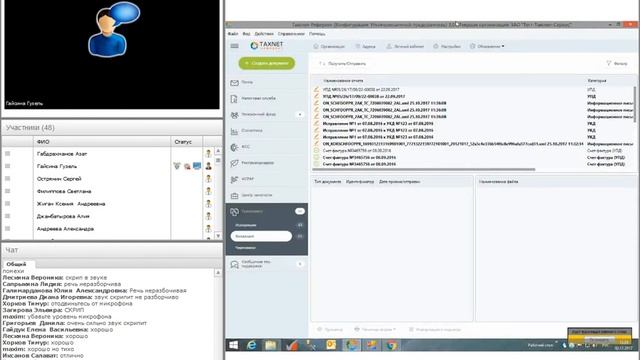The height and width of the screenshot is (360, 640).
Task: Open the Помощь menu
Action: point(317,34)
